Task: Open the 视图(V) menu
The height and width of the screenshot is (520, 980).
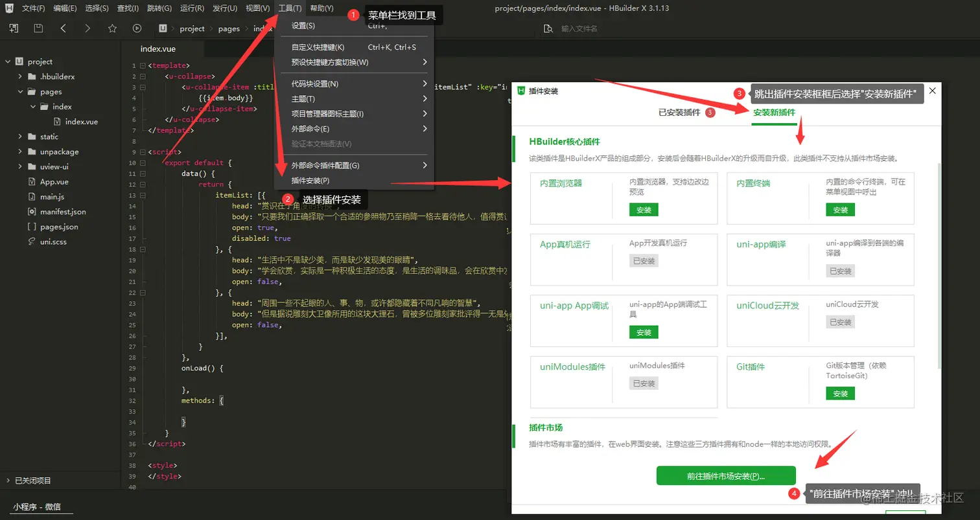Action: (257, 8)
